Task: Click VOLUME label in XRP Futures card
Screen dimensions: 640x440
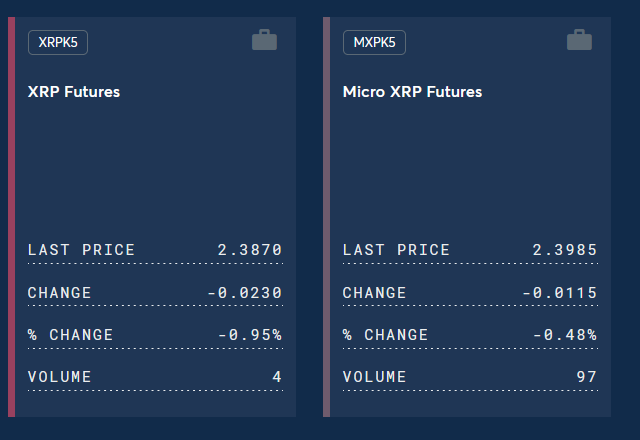Action: (60, 377)
